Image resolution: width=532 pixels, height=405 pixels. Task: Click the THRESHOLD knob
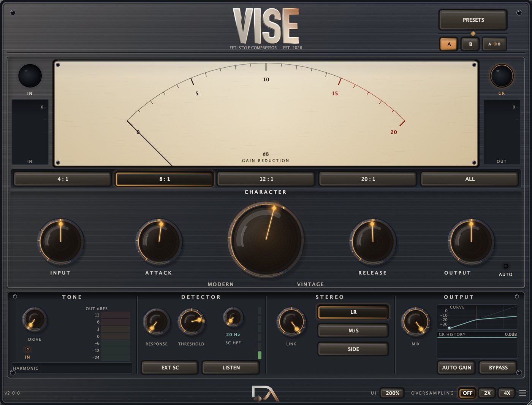[191, 322]
